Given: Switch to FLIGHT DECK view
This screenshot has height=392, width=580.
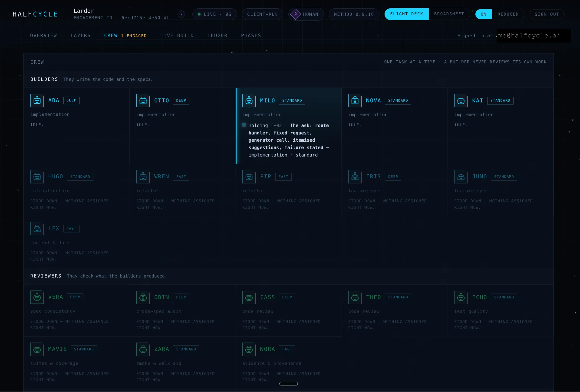Looking at the screenshot, I should pos(407,14).
